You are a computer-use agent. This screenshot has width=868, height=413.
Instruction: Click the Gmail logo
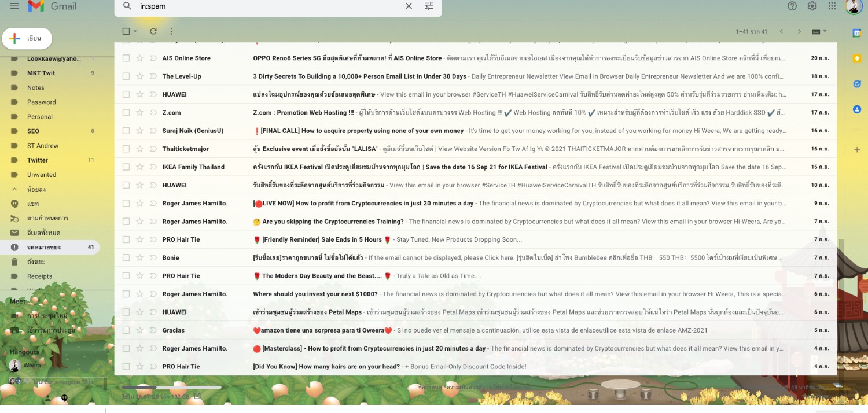[53, 6]
